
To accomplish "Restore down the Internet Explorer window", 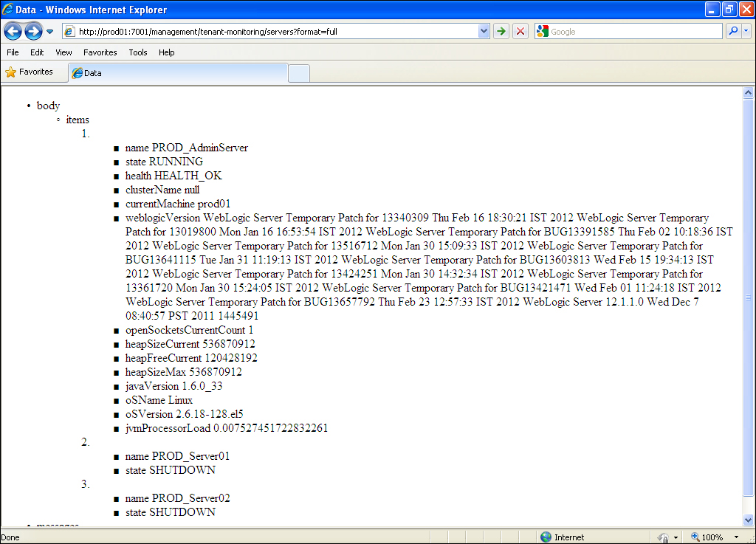I will point(729,9).
